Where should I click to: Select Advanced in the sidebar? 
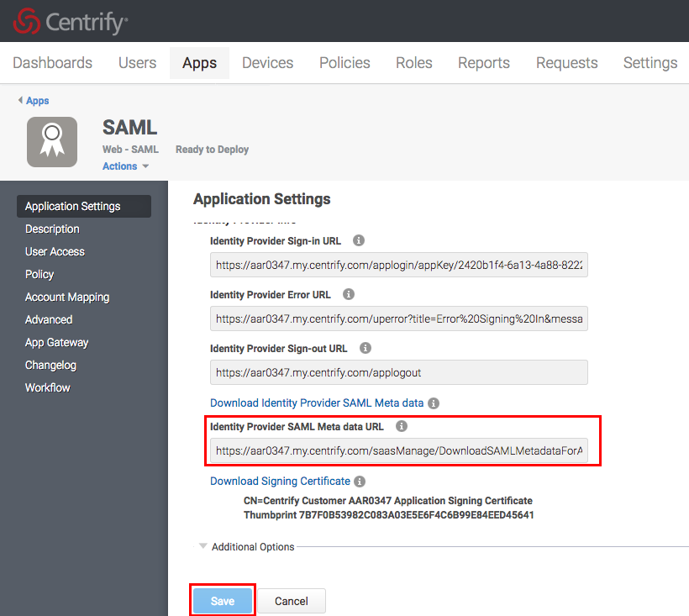[49, 319]
